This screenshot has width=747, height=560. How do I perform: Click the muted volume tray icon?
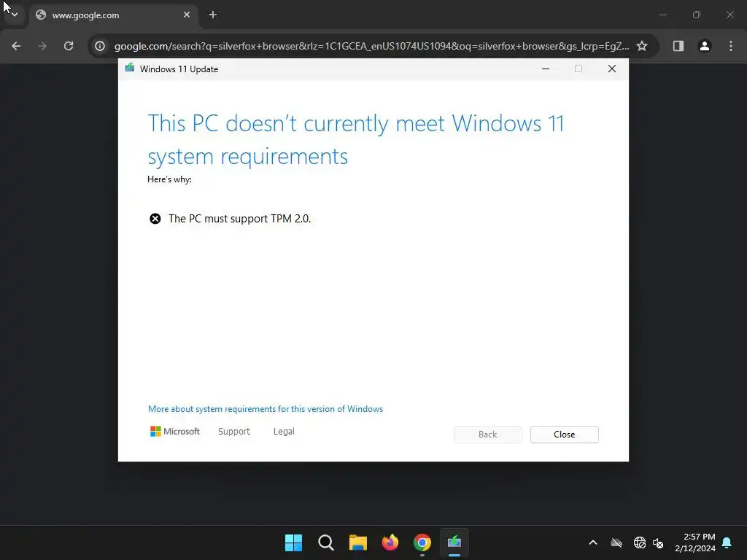(x=658, y=542)
